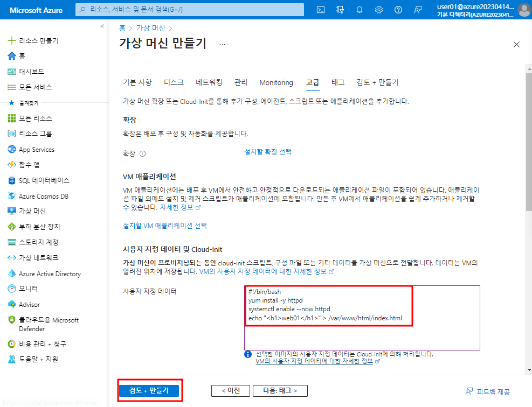Screen dimensions: 532x407
Task: Click the 대시보드 chart icon
Action: click(12, 72)
